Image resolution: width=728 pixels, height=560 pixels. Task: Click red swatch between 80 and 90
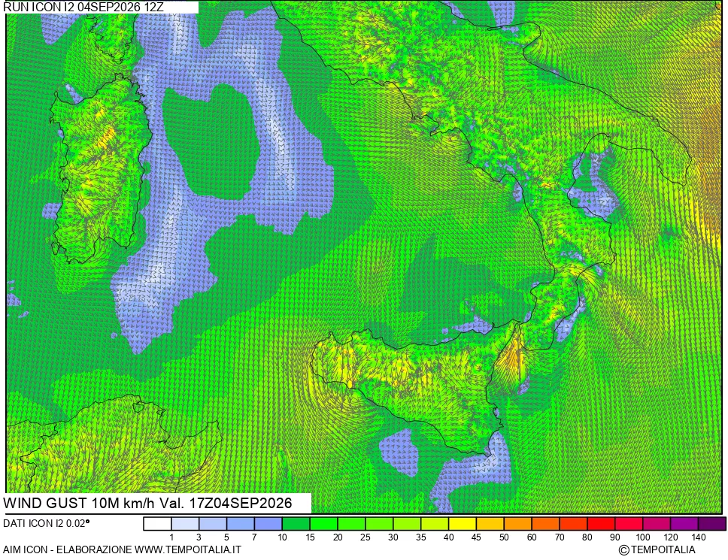pyautogui.click(x=601, y=524)
